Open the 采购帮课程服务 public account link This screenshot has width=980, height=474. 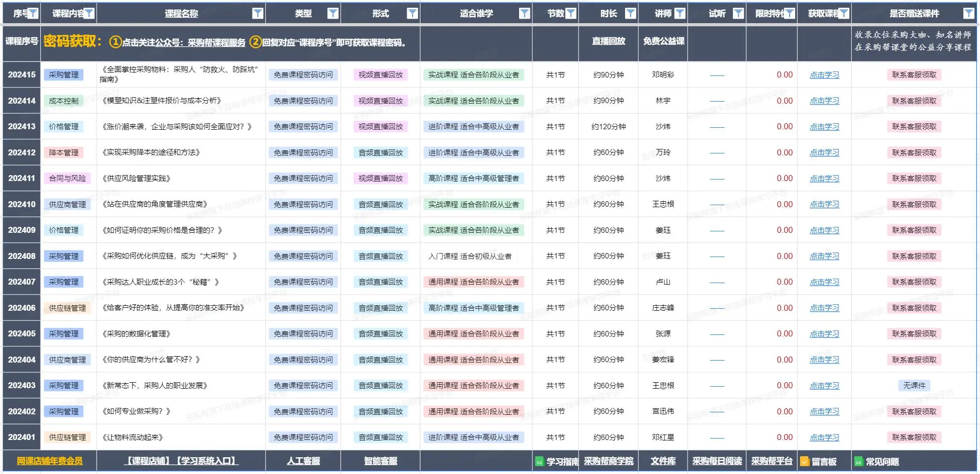click(215, 42)
